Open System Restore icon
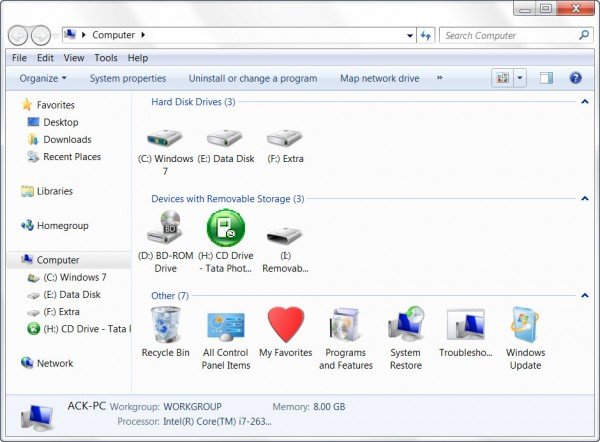This screenshot has height=442, width=600. [406, 324]
